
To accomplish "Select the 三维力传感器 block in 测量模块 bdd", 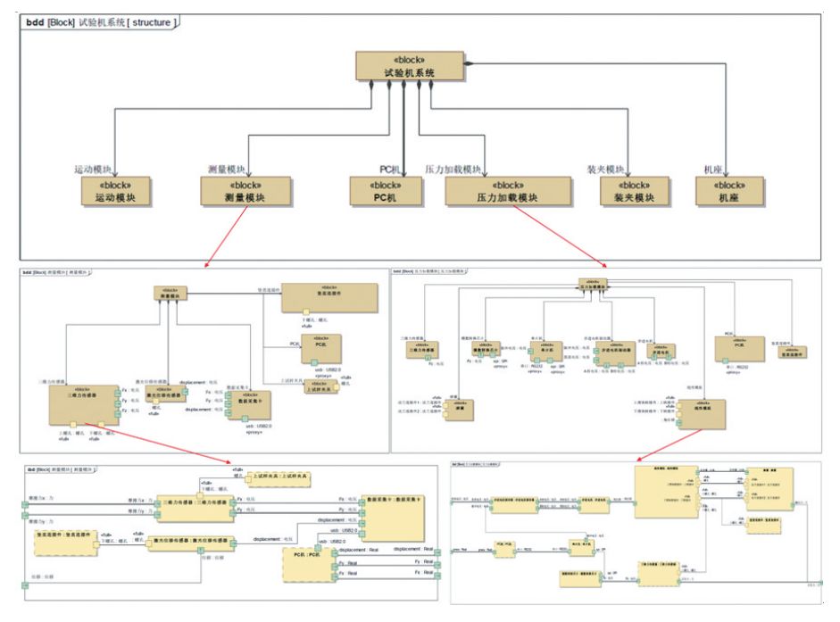I will 83,404.
